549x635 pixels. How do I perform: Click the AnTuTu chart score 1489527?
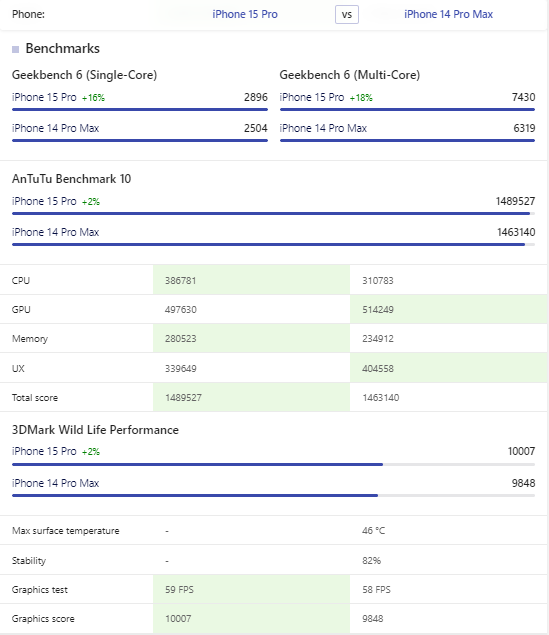click(515, 201)
